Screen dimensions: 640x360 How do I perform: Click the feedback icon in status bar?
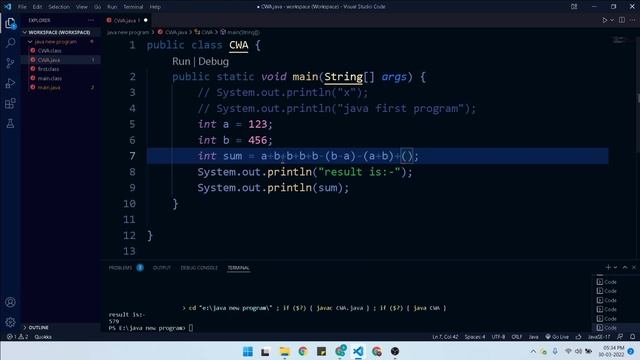pos(620,337)
